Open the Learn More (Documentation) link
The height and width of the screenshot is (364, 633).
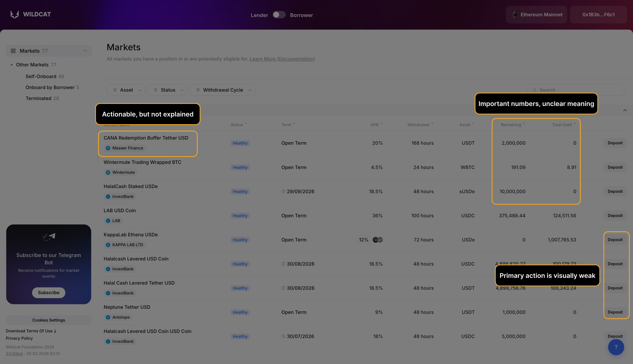[282, 59]
